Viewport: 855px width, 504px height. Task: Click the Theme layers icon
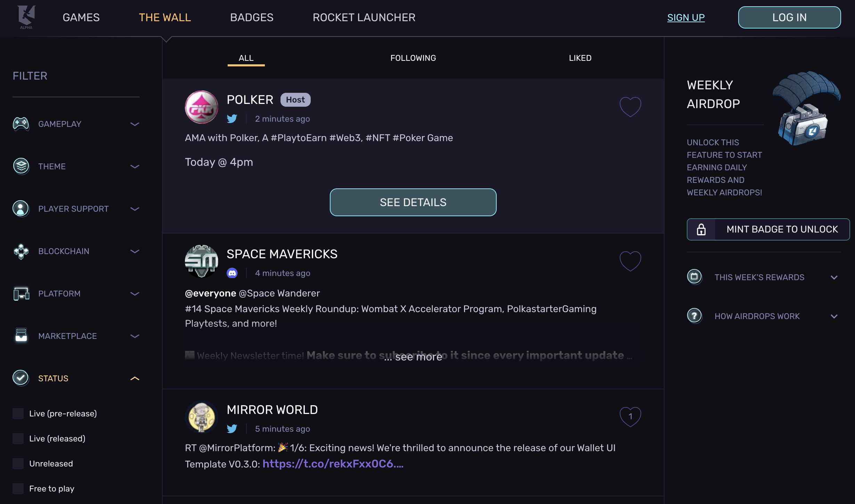point(21,166)
